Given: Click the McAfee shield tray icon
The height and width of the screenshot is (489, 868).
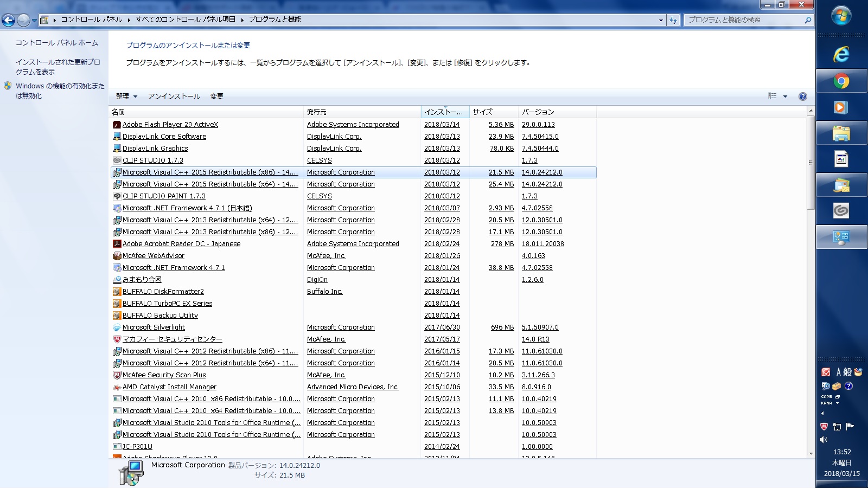Looking at the screenshot, I should click(824, 427).
